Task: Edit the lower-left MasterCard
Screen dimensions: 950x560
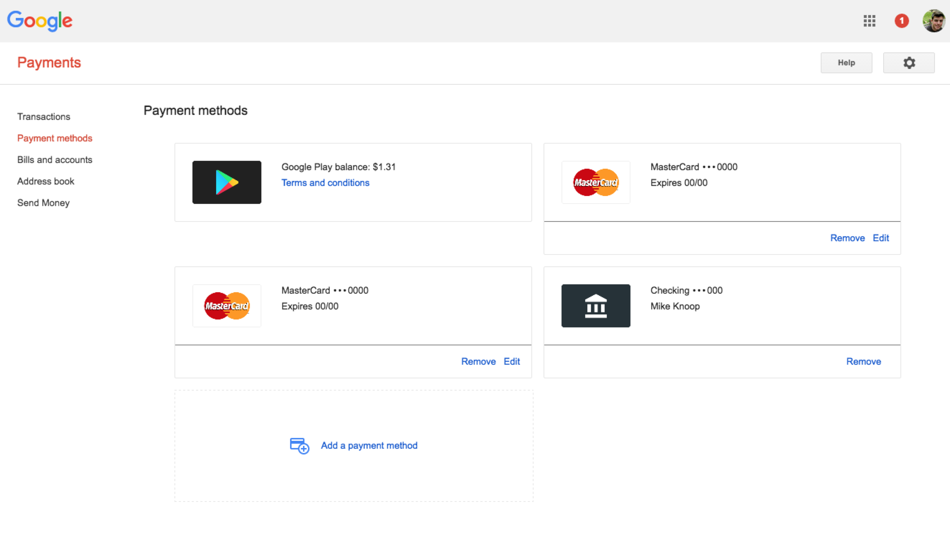Action: point(512,361)
